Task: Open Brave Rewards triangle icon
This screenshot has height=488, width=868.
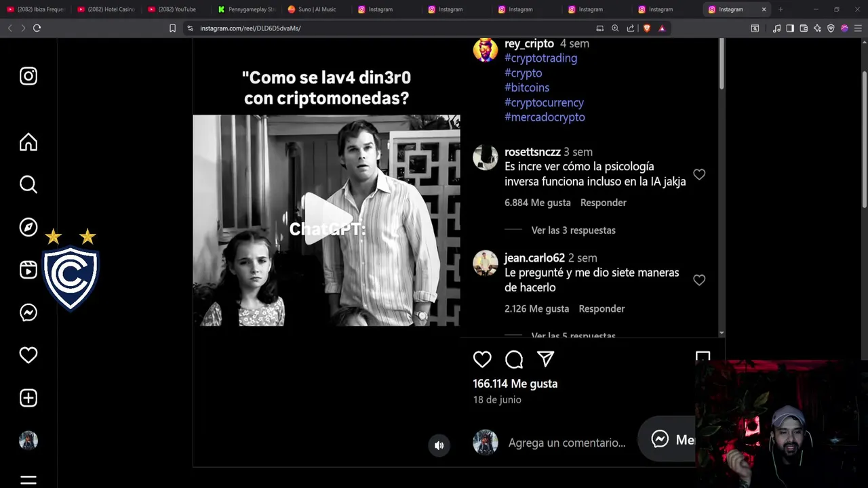Action: coord(662,28)
